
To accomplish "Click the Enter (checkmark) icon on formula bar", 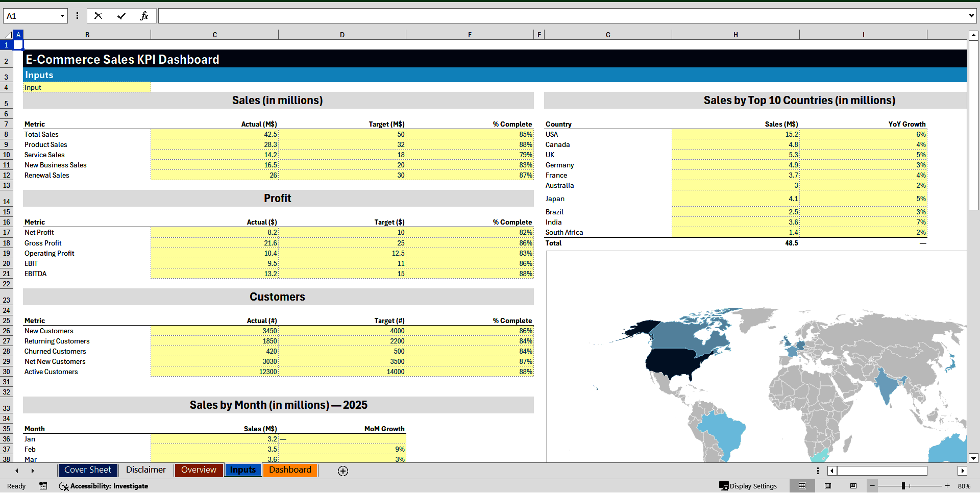I will [x=121, y=16].
